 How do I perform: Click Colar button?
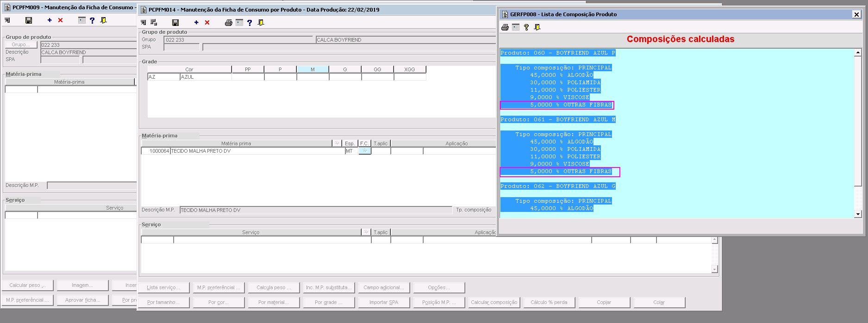(659, 302)
